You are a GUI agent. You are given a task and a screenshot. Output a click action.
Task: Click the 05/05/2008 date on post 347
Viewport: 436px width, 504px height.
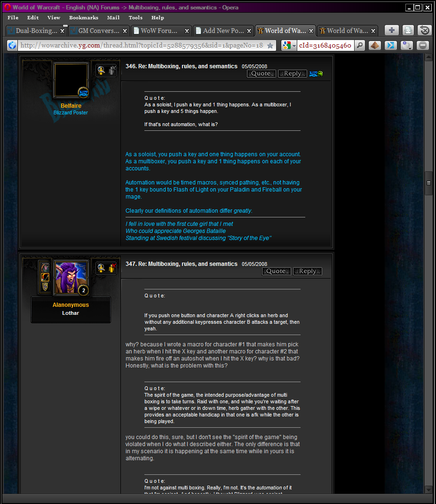pos(254,264)
